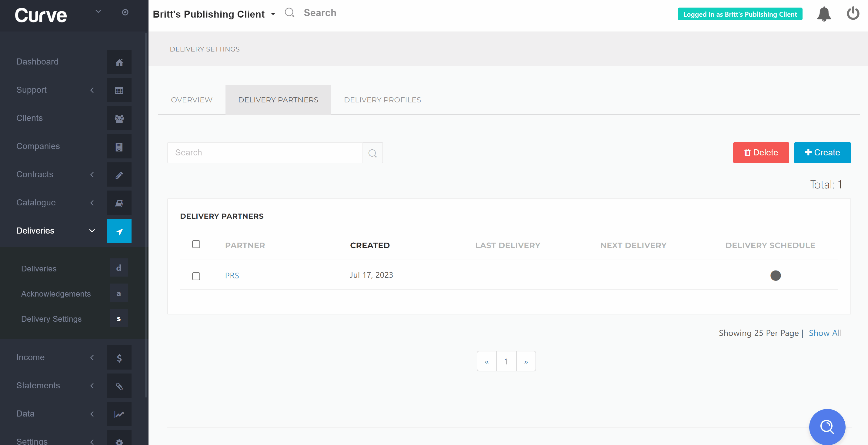Open the PRS partner link

tap(232, 276)
